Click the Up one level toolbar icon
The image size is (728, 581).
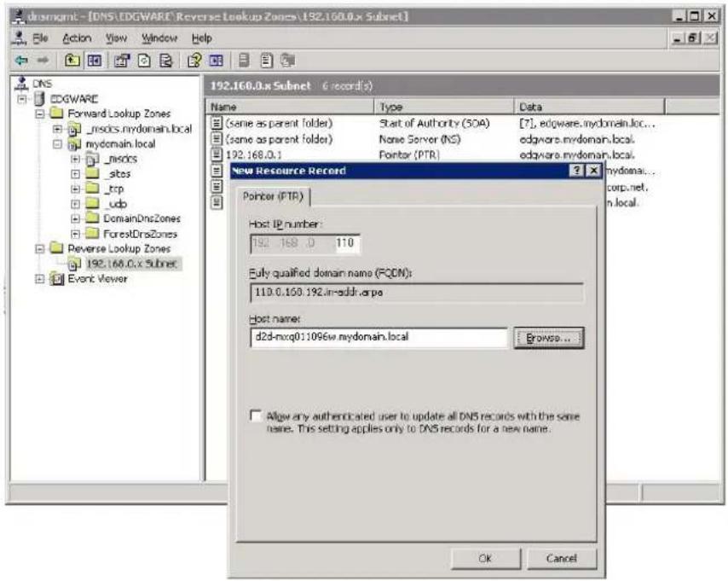tap(72, 61)
